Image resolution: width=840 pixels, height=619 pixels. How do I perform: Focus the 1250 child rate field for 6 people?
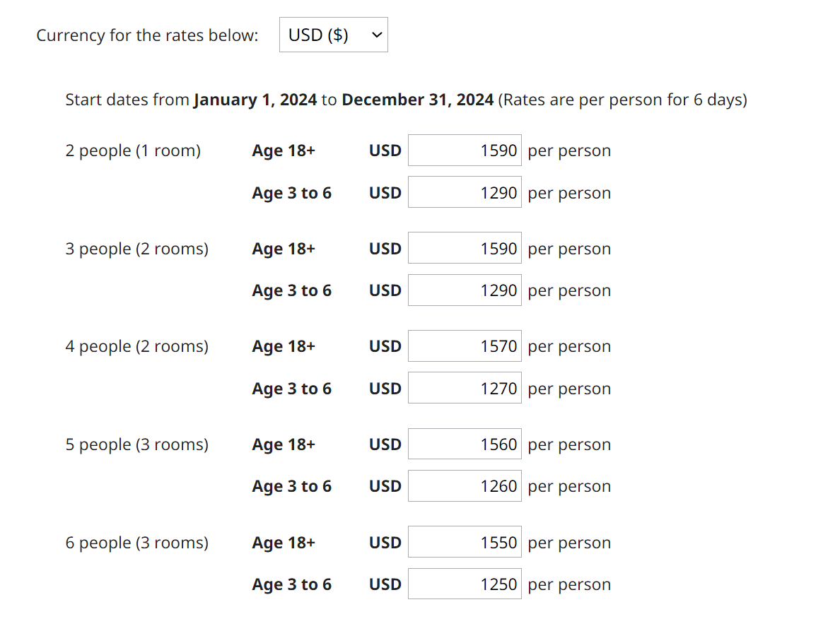(465, 584)
